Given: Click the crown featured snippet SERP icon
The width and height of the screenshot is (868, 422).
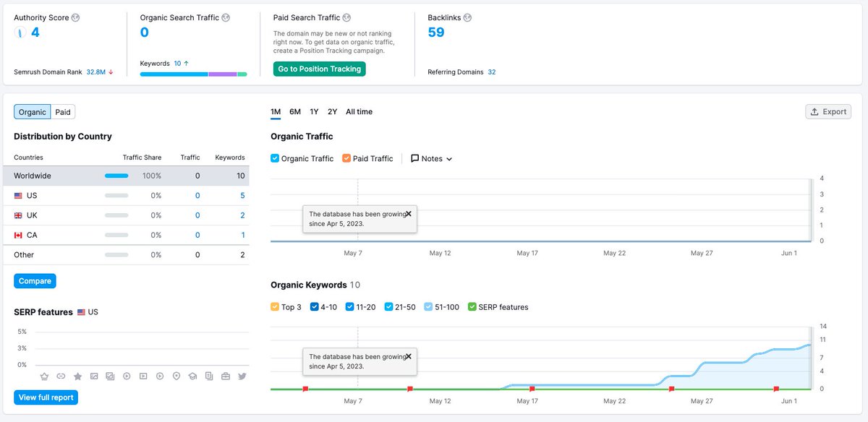Looking at the screenshot, I should [44, 376].
